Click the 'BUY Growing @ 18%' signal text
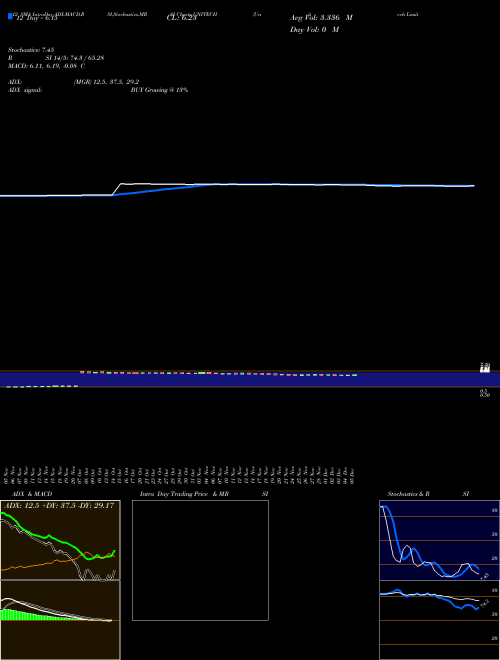The width and height of the screenshot is (500, 660). [159, 90]
